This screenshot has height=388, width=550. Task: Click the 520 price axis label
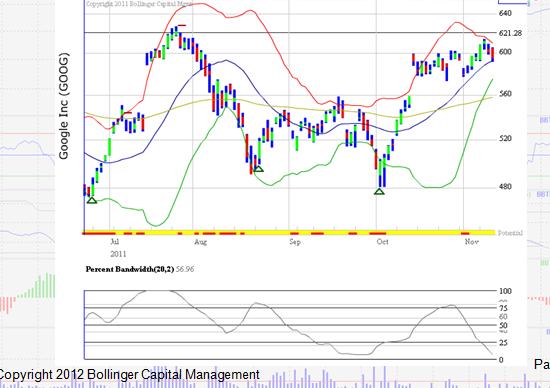505,139
